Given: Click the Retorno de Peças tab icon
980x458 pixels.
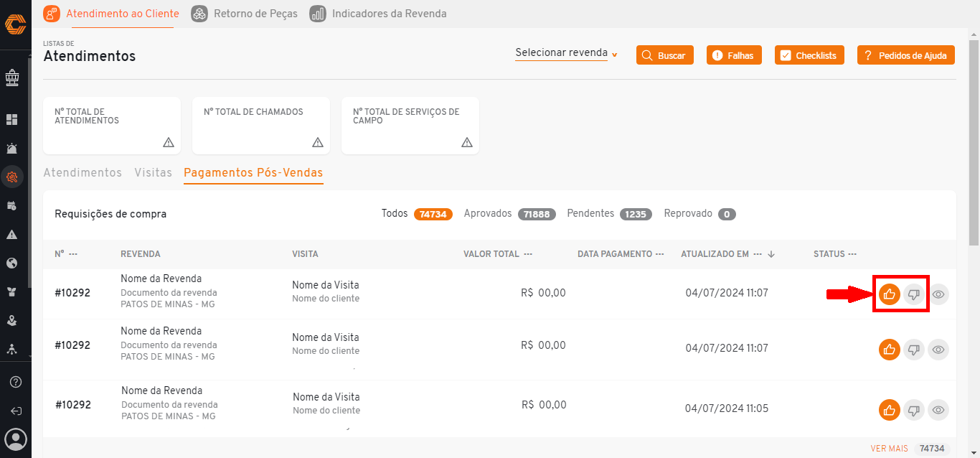Looking at the screenshot, I should click(x=200, y=14).
